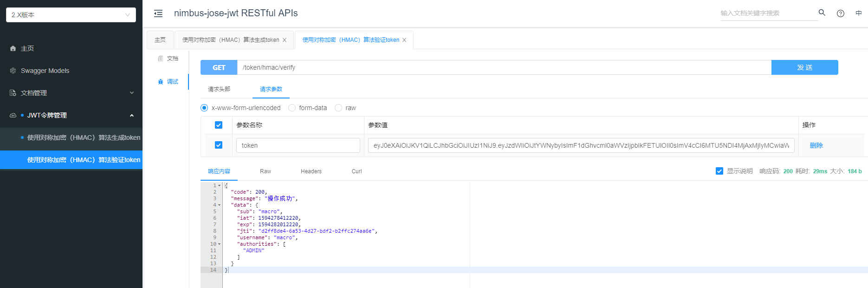The height and width of the screenshot is (288, 868).
Task: Click the 参数名称 column header
Action: [249, 125]
